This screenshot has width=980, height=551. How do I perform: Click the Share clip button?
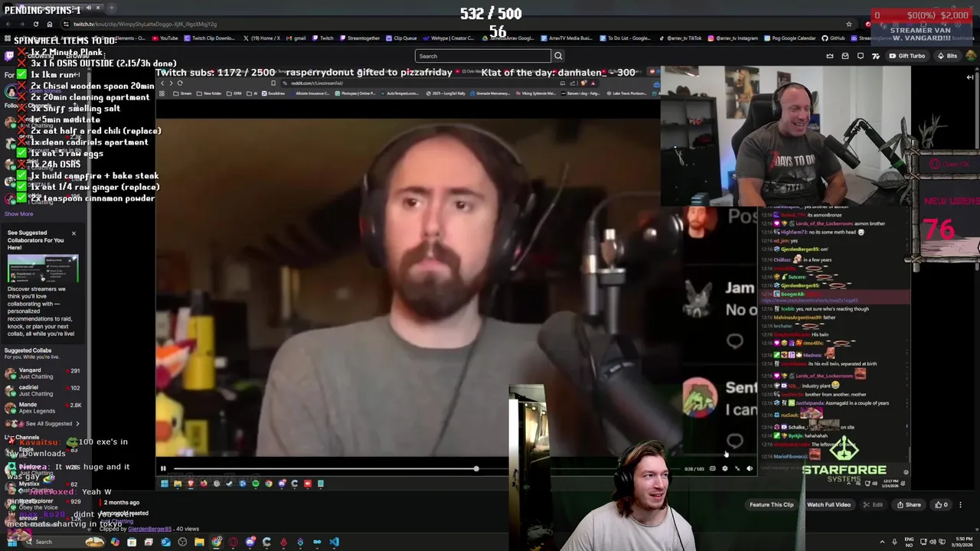point(909,505)
